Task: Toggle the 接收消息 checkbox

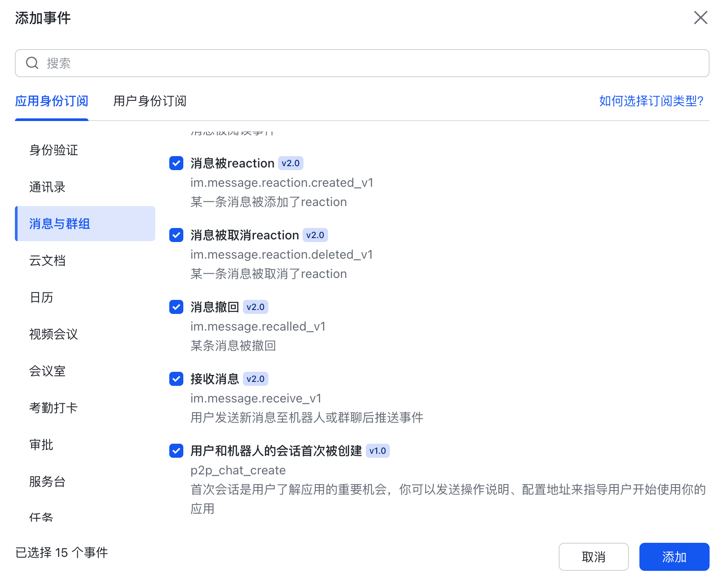Action: pos(176,379)
